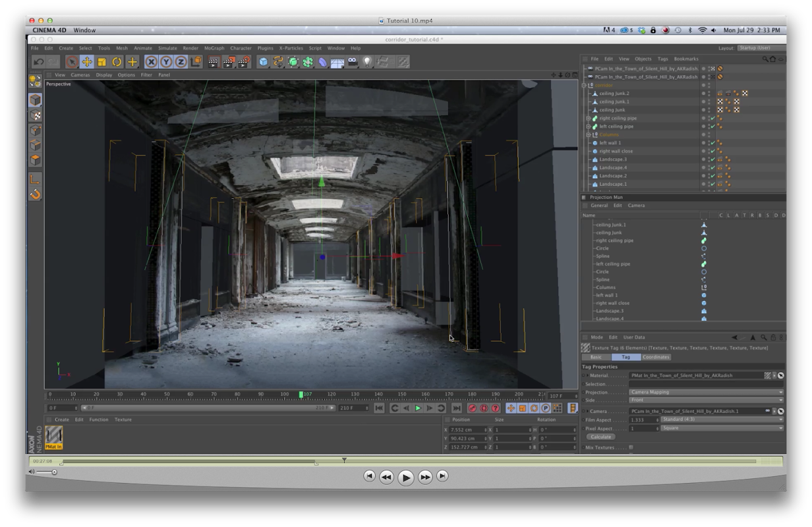
Task: Click the QuickTime play button
Action: 406,477
